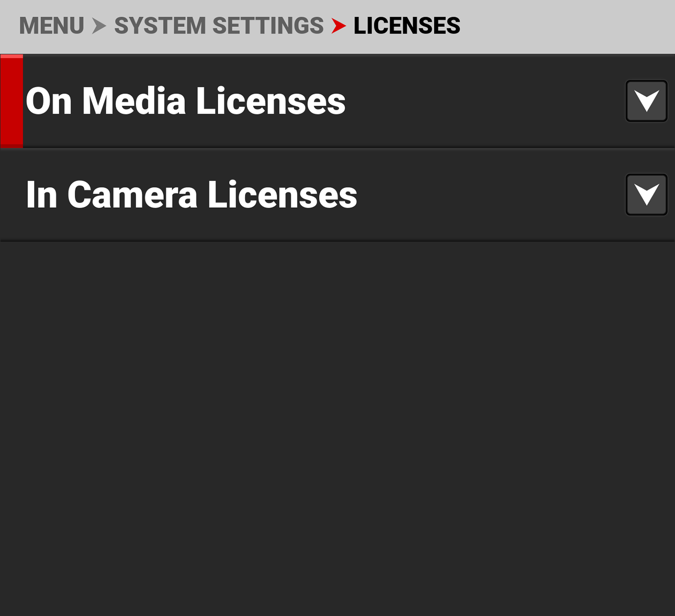675x616 pixels.
Task: Go back to MENU in breadcrumb
Action: click(x=52, y=26)
